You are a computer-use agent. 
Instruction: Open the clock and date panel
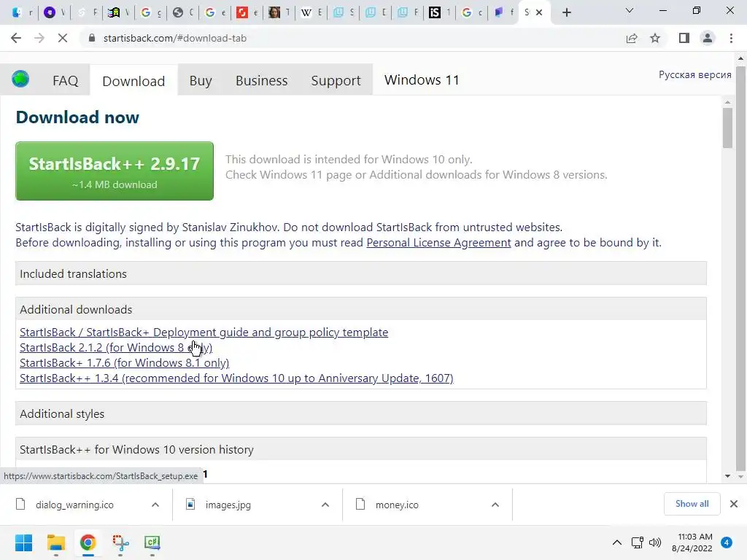pyautogui.click(x=693, y=542)
